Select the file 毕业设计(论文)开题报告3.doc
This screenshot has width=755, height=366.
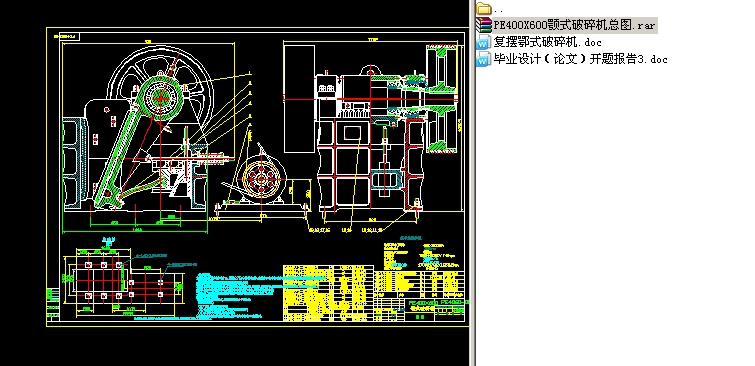point(580,60)
